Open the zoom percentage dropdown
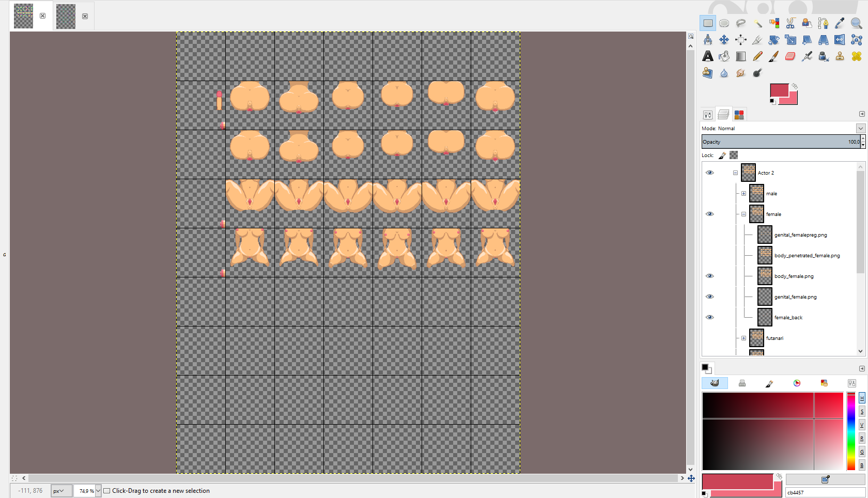 tap(98, 491)
